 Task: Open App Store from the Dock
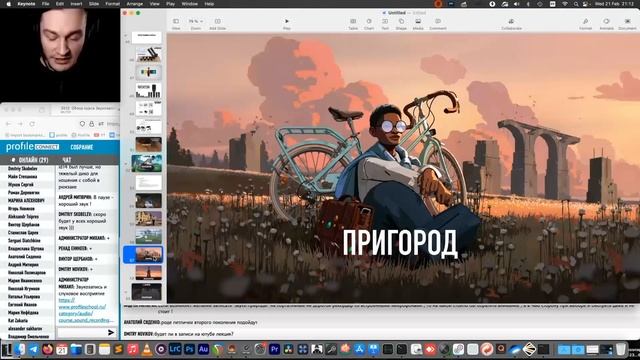coord(359,349)
